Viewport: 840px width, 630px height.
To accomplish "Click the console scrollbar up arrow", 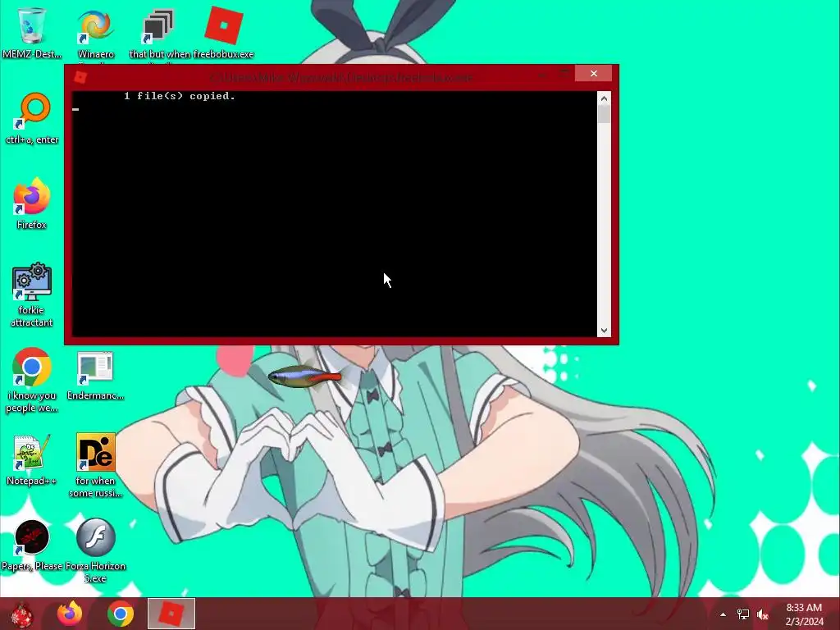I will 604,98.
